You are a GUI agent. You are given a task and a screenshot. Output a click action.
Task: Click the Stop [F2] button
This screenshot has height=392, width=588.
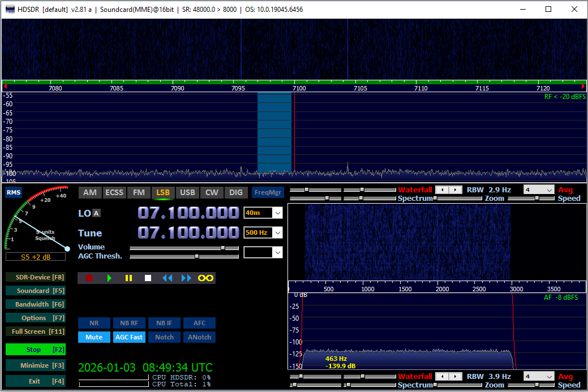click(35, 350)
